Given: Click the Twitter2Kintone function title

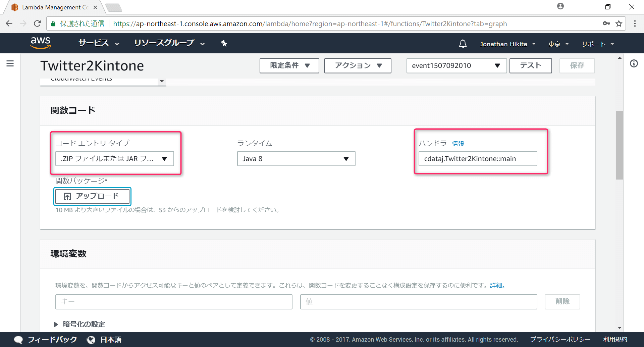Looking at the screenshot, I should (x=92, y=66).
